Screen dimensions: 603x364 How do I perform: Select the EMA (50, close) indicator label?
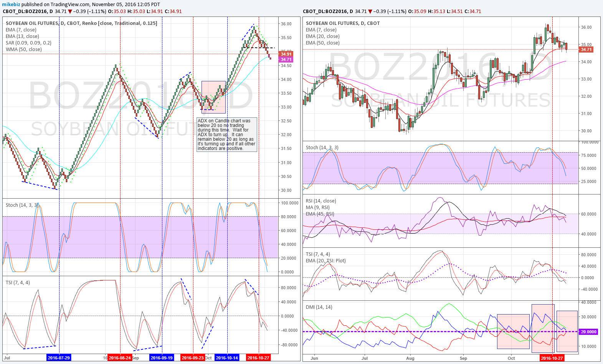tap(322, 43)
